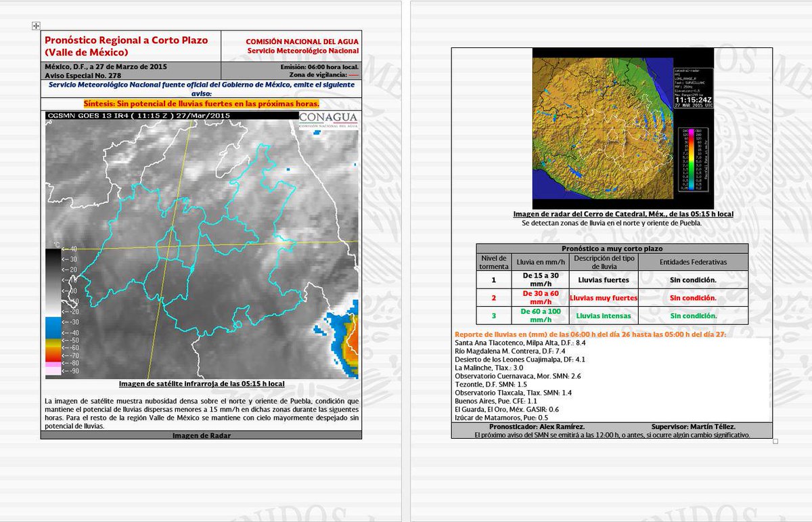The height and width of the screenshot is (522, 812).
Task: Click 'Izúcar de Matamoros, Pue: 0.5'
Action: coord(501,418)
